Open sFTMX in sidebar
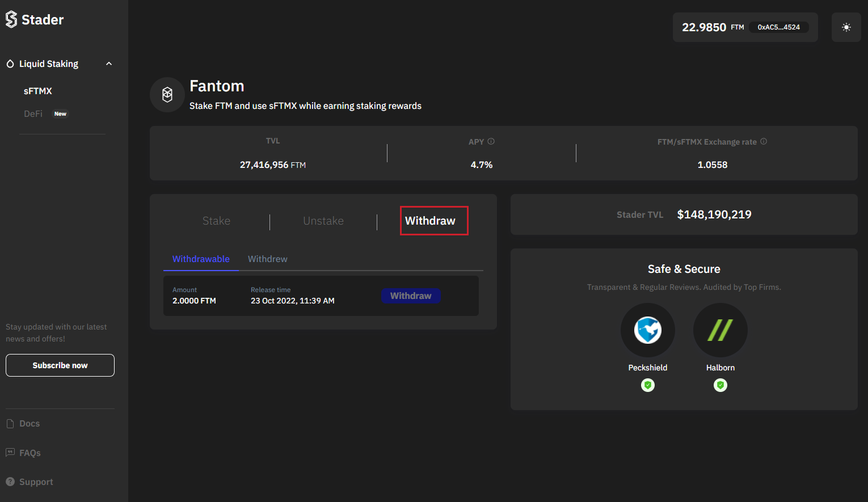868x502 pixels. tap(38, 91)
